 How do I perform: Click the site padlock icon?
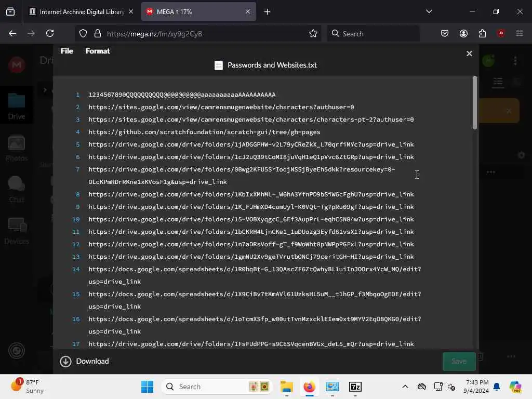pos(98,34)
